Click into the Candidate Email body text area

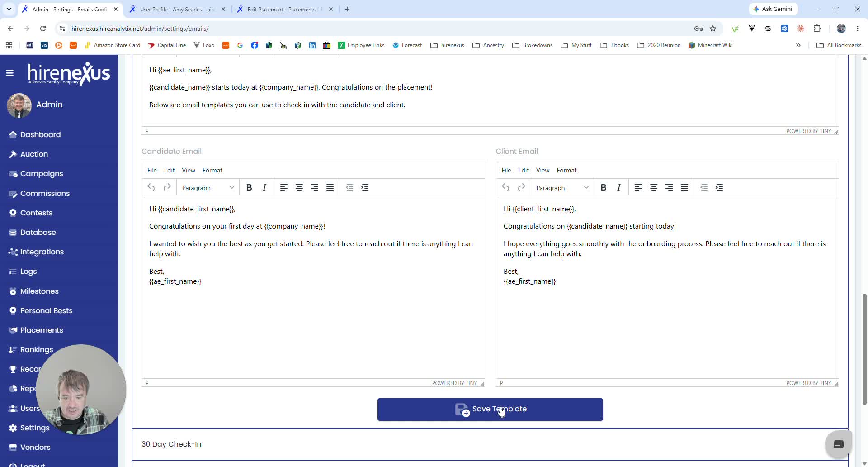point(313,287)
